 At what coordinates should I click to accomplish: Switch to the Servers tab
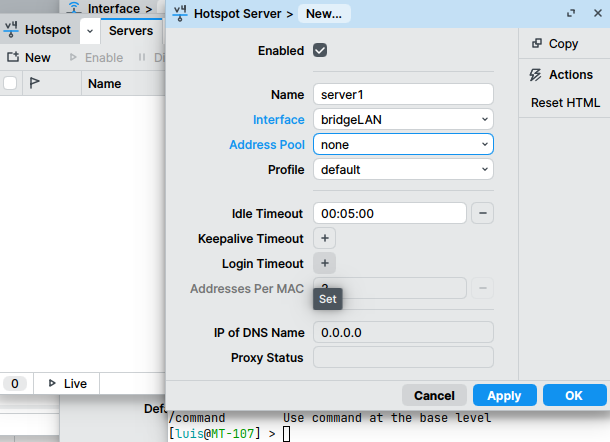point(130,31)
